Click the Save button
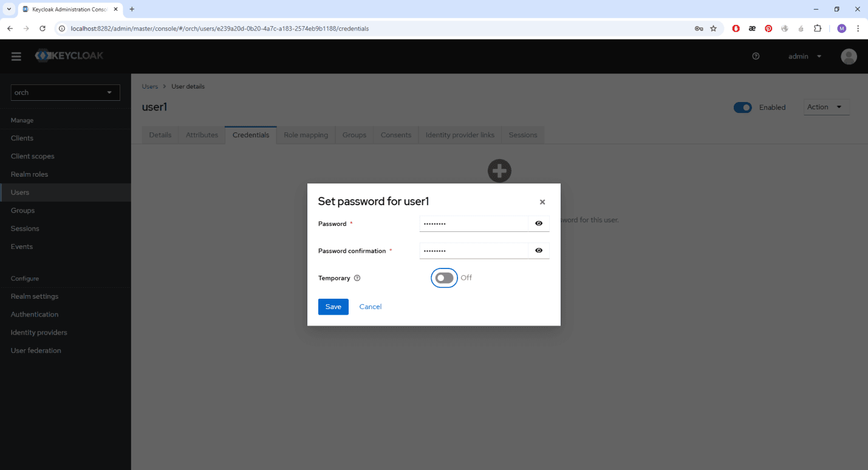The width and height of the screenshot is (868, 470). (333, 307)
